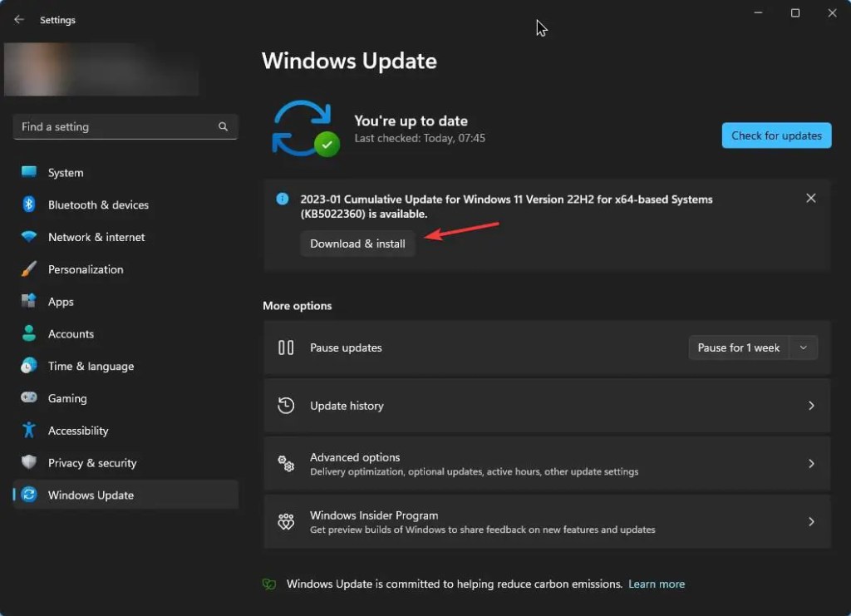Screen dimensions: 851x616
Task: Click the More options heading
Action: 297,306
